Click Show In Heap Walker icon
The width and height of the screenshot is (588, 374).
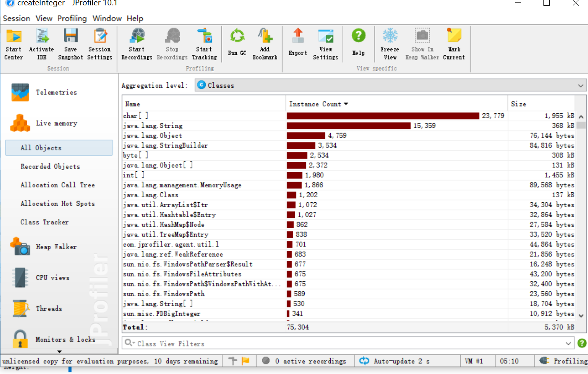tap(422, 44)
